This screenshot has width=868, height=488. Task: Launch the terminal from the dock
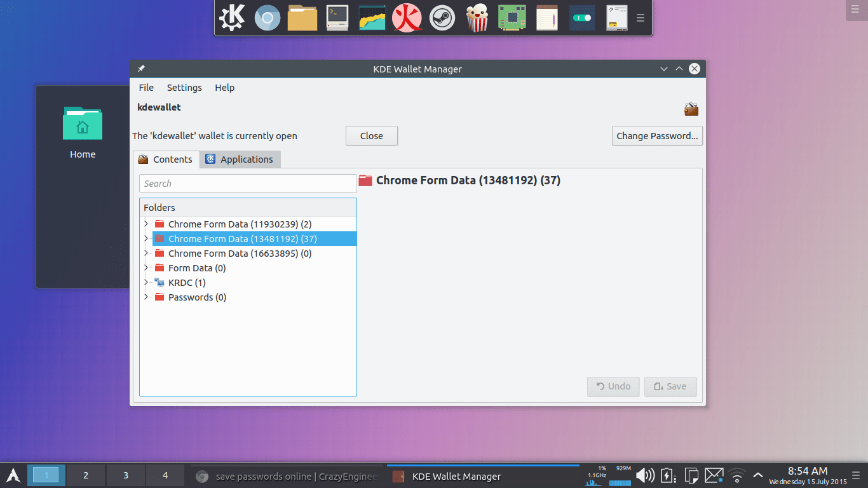337,18
